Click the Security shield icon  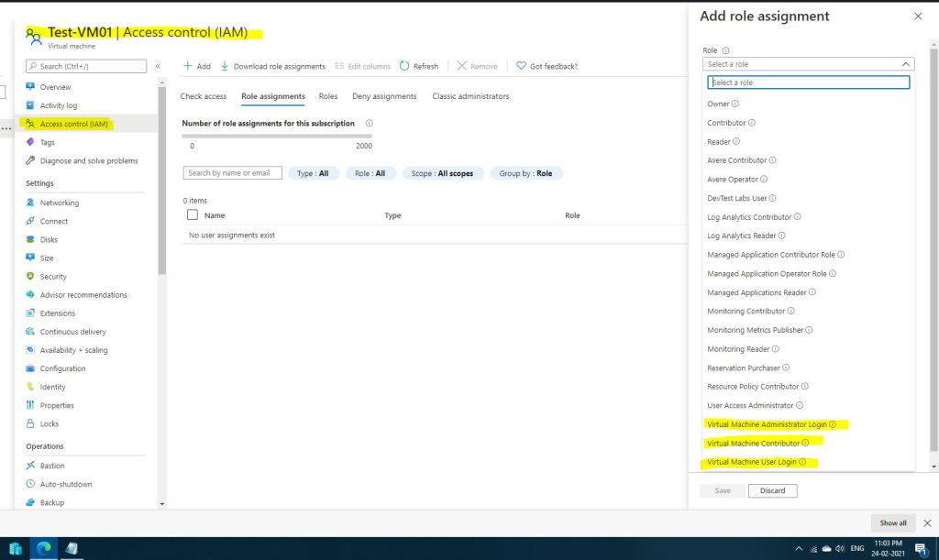tap(30, 277)
